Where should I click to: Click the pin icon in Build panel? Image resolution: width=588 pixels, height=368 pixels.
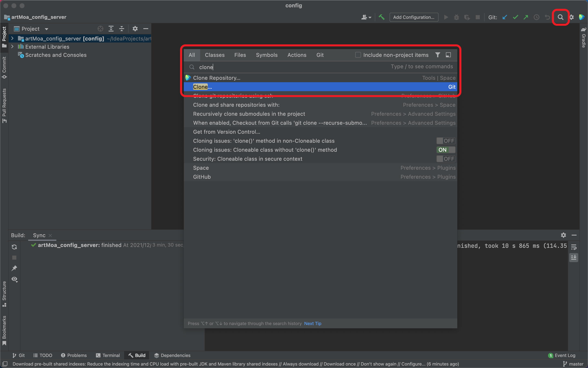pos(14,268)
